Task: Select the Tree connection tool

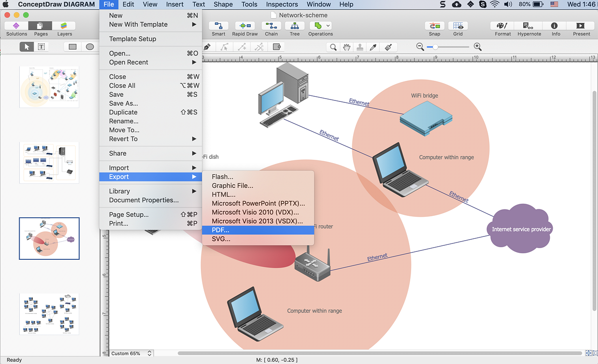Action: coord(294,26)
